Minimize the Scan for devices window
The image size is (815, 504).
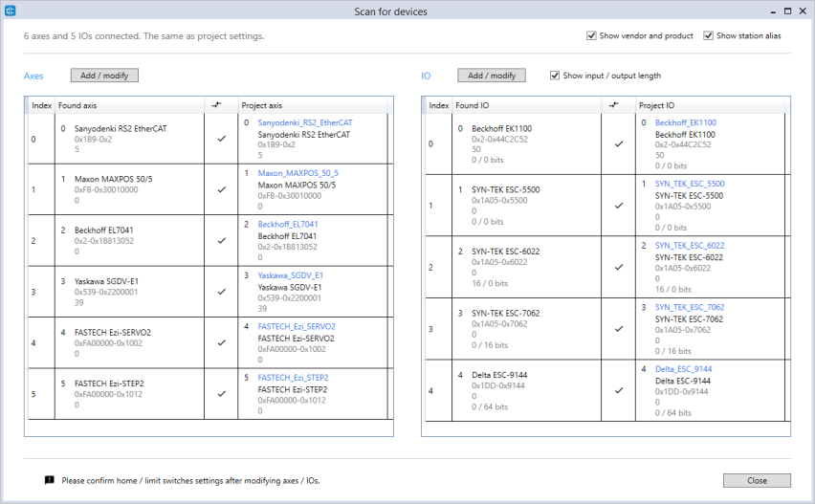click(x=774, y=11)
